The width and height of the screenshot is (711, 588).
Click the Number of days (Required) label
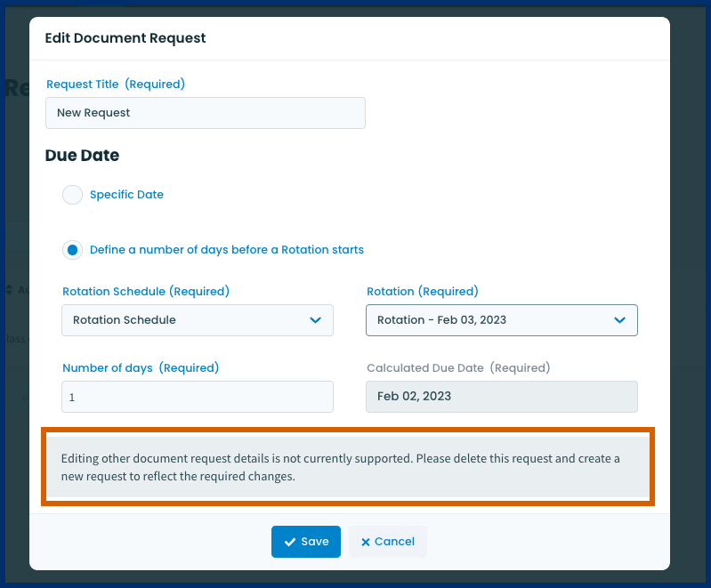141,368
